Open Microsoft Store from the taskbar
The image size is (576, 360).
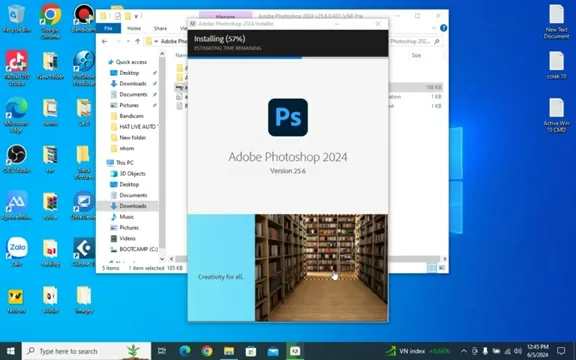pyautogui.click(x=251, y=351)
